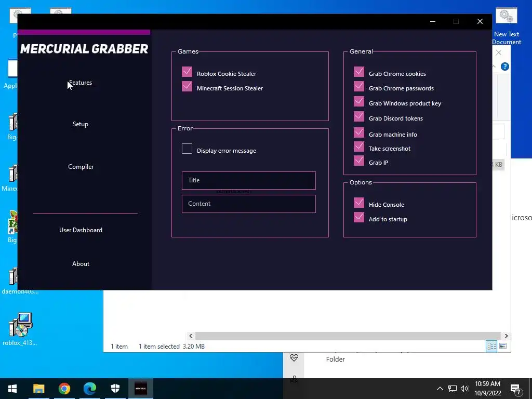The width and height of the screenshot is (532, 399).
Task: Open the About sidebar section
Action: pyautogui.click(x=81, y=264)
